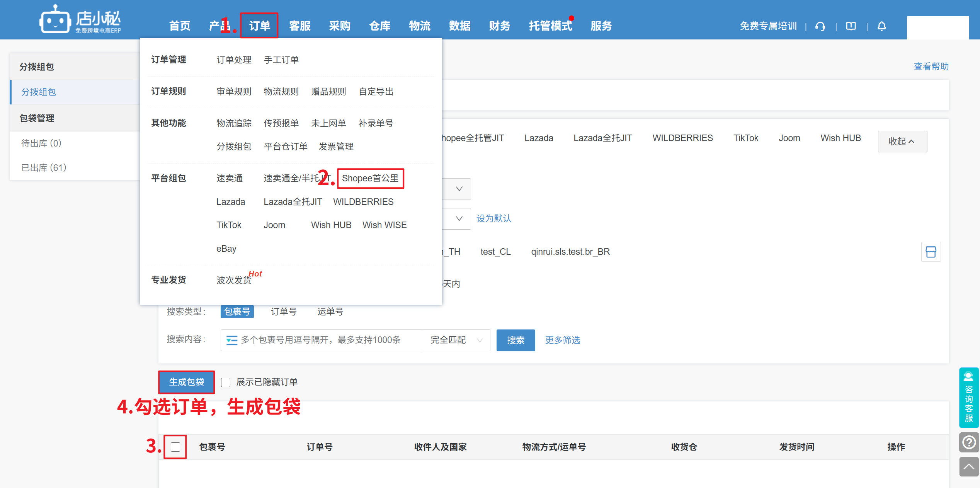Select 订单号 search type option

point(284,312)
